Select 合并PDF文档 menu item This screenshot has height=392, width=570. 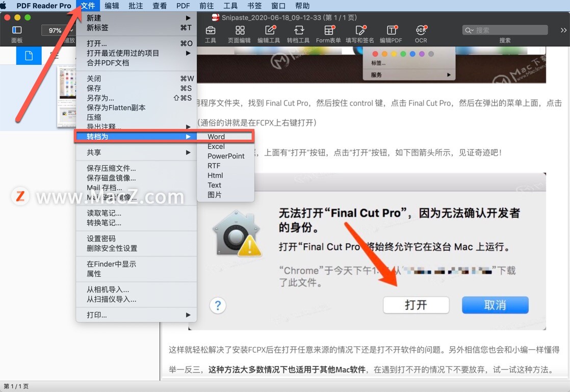click(136, 63)
